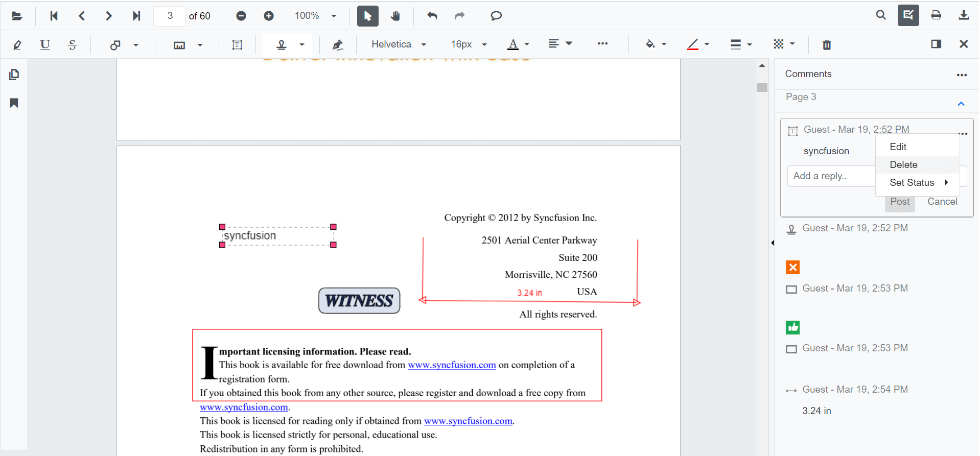Select the handwritten signature tool
The width and height of the screenshot is (980, 456).
(338, 45)
